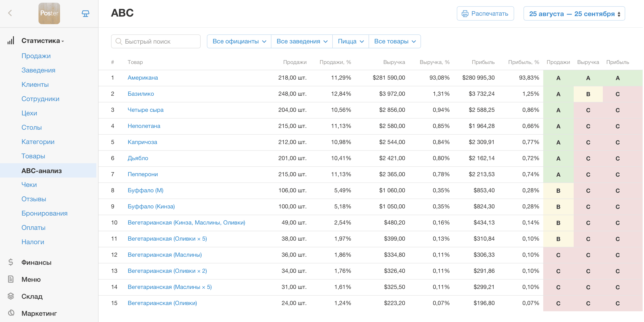This screenshot has width=644, height=322.
Task: Click the back arrow icon
Action: pos(10,13)
